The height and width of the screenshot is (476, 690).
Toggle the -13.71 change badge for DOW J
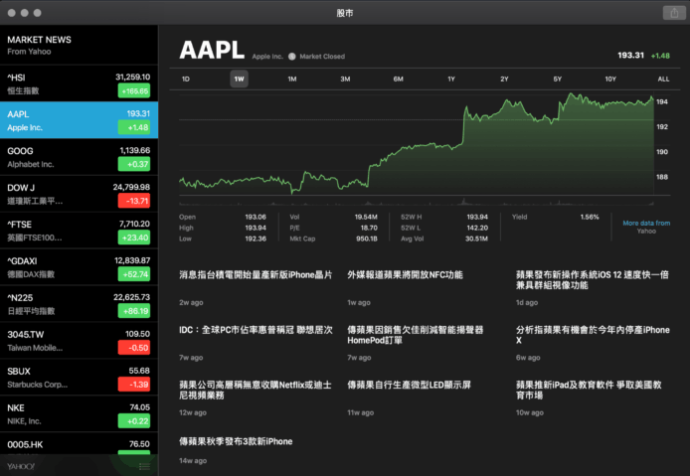134,201
